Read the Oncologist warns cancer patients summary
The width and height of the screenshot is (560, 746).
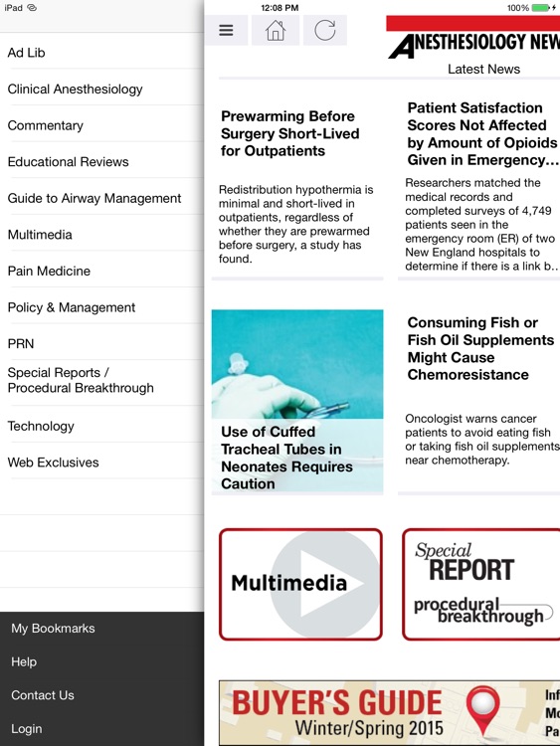point(482,439)
